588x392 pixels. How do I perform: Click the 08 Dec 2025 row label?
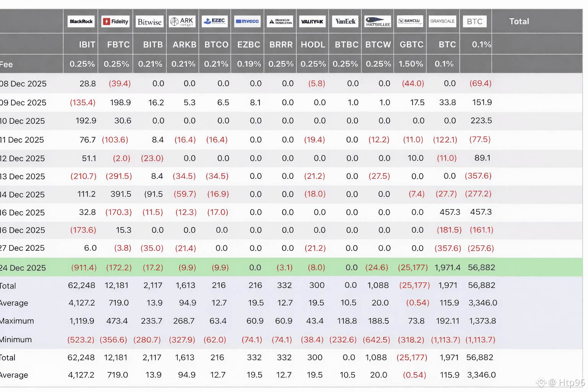23,84
